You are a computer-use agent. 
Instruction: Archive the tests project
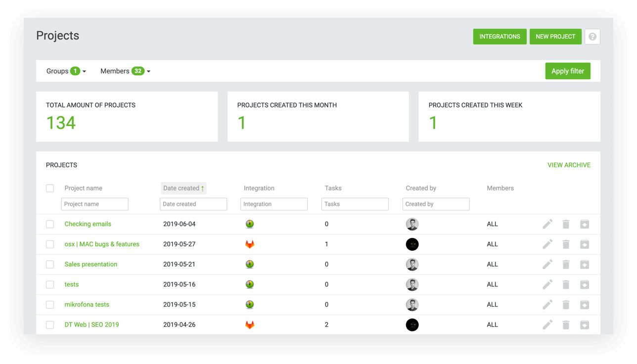coord(584,285)
